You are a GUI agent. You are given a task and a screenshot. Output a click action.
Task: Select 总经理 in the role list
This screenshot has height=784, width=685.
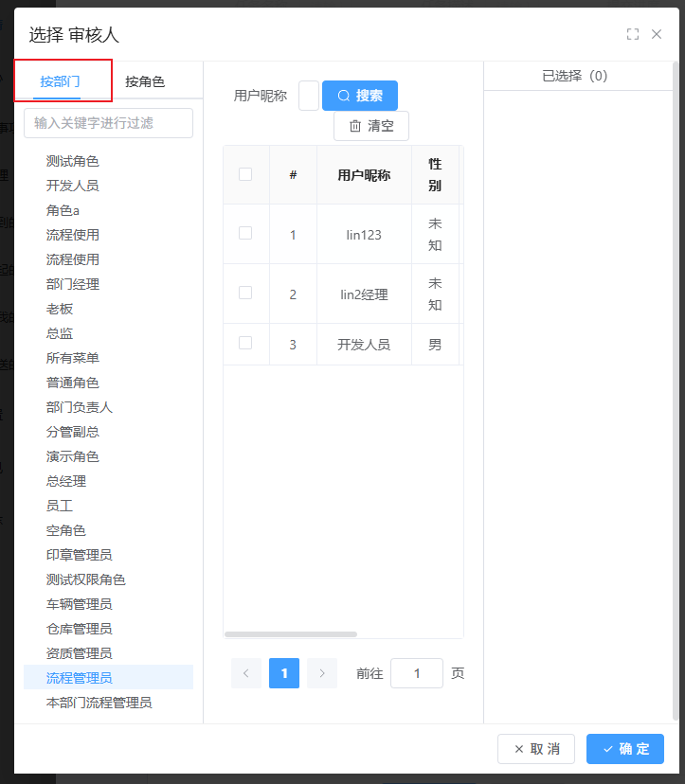pyautogui.click(x=66, y=481)
